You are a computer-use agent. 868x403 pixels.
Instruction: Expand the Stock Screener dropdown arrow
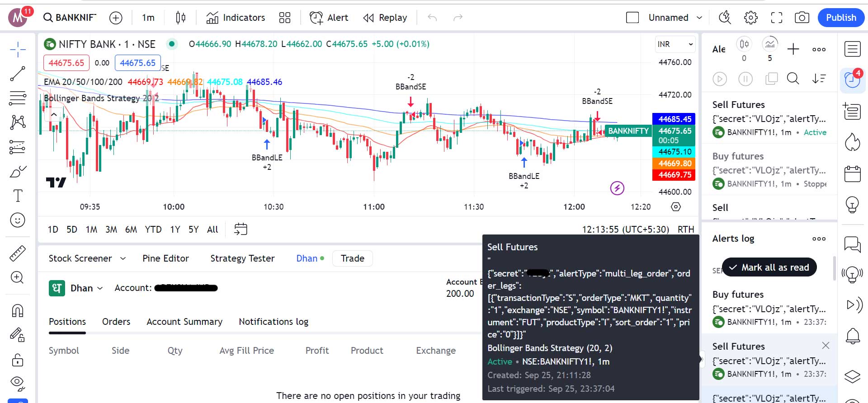coord(123,258)
